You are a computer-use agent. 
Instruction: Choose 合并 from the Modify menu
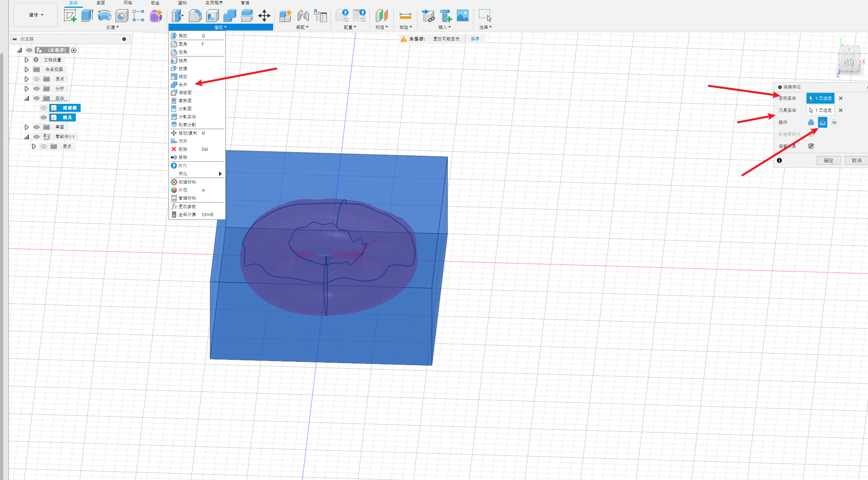(x=183, y=85)
